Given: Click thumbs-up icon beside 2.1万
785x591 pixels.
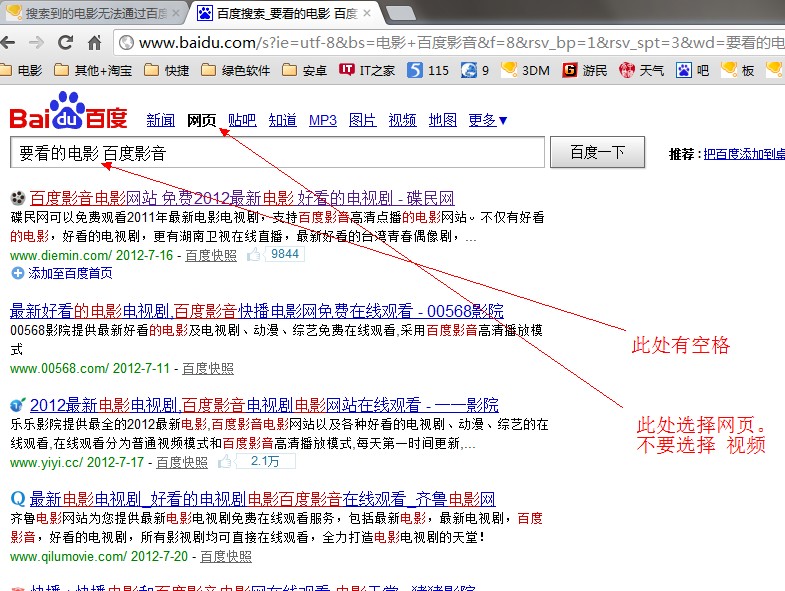Looking at the screenshot, I should 225,461.
